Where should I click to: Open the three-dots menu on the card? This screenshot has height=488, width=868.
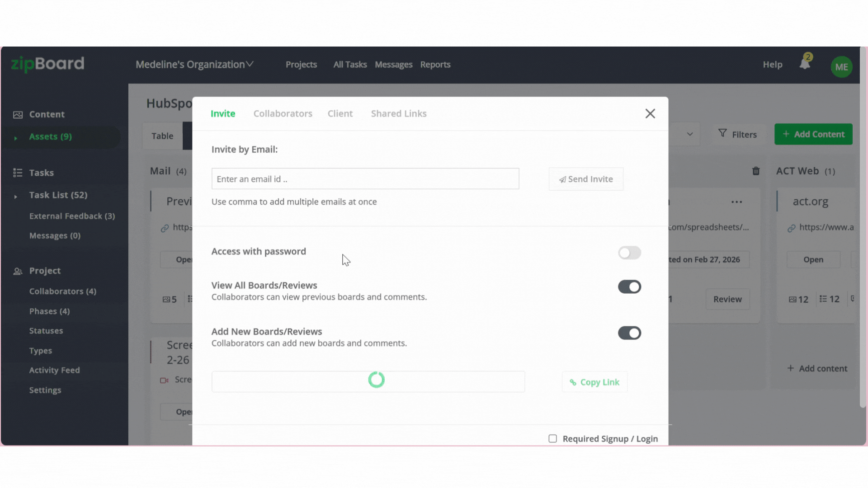[x=736, y=202]
